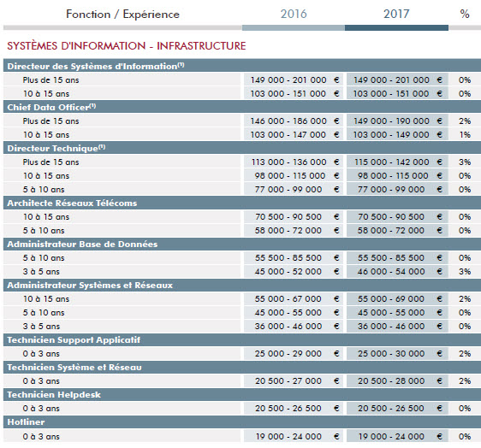Click the 149 000 - 190 000 salary cell

(x=397, y=121)
